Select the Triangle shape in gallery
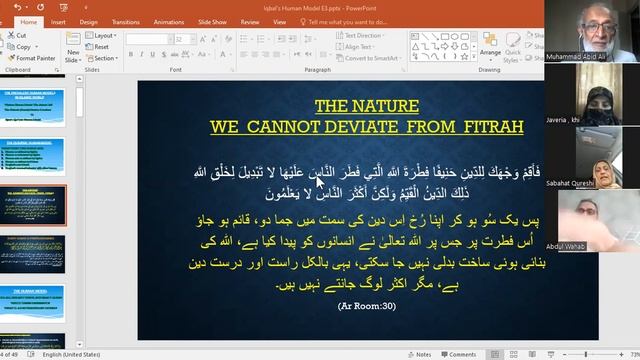This screenshot has width=640, height=360. point(415,47)
